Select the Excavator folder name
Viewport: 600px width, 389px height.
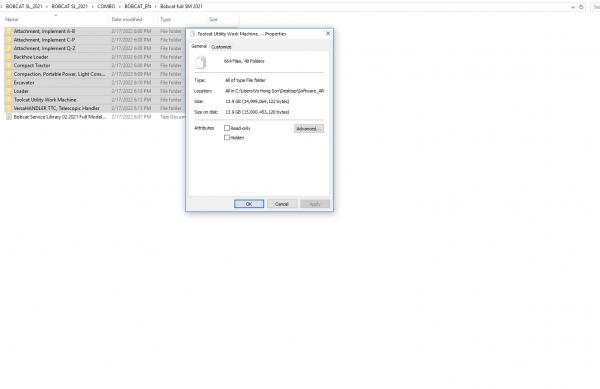coord(24,83)
